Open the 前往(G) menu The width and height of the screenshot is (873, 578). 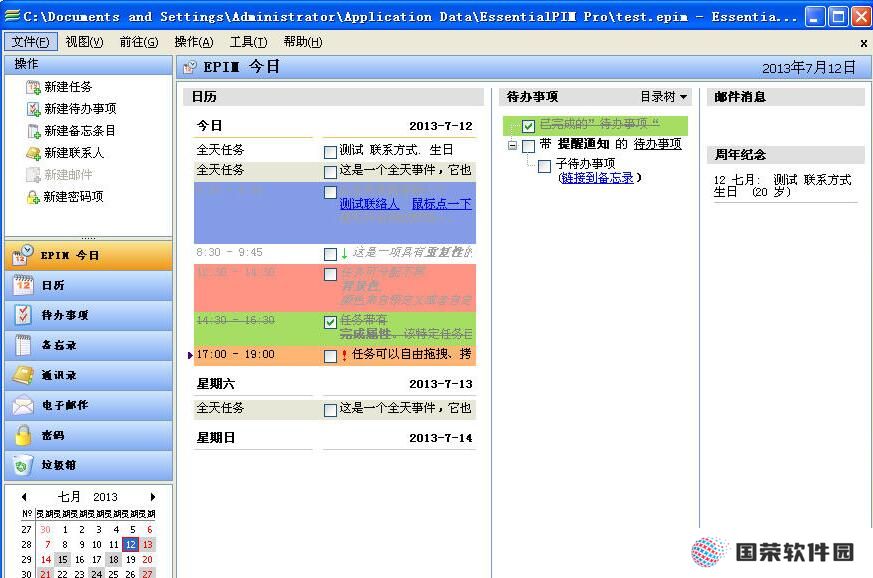[x=139, y=42]
